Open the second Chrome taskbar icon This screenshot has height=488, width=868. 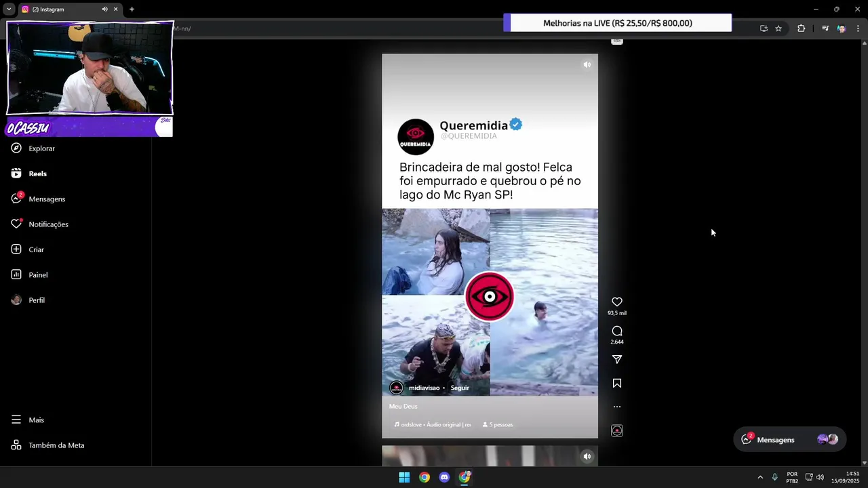465,477
